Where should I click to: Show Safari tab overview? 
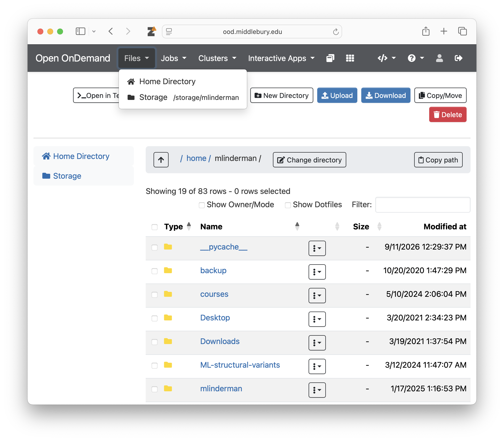tap(462, 31)
